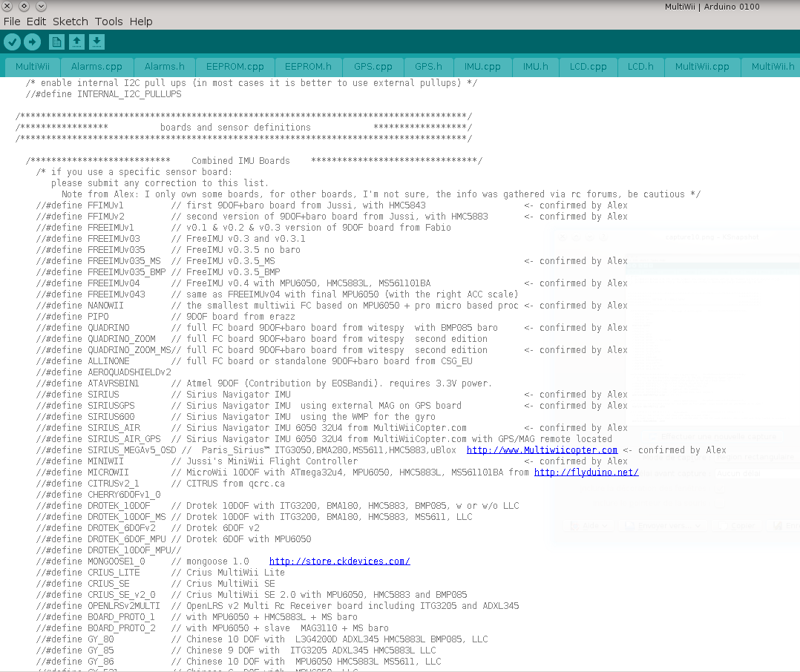The width and height of the screenshot is (800, 672).
Task: Open the Sketch menu
Action: click(70, 22)
